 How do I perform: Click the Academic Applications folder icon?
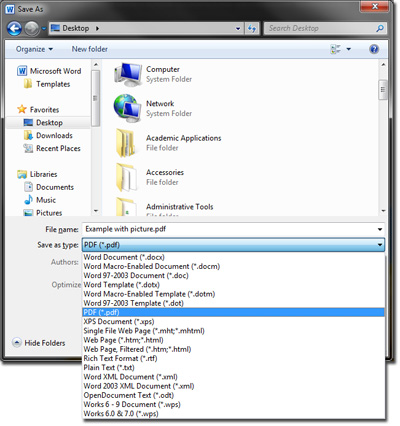tap(126, 143)
